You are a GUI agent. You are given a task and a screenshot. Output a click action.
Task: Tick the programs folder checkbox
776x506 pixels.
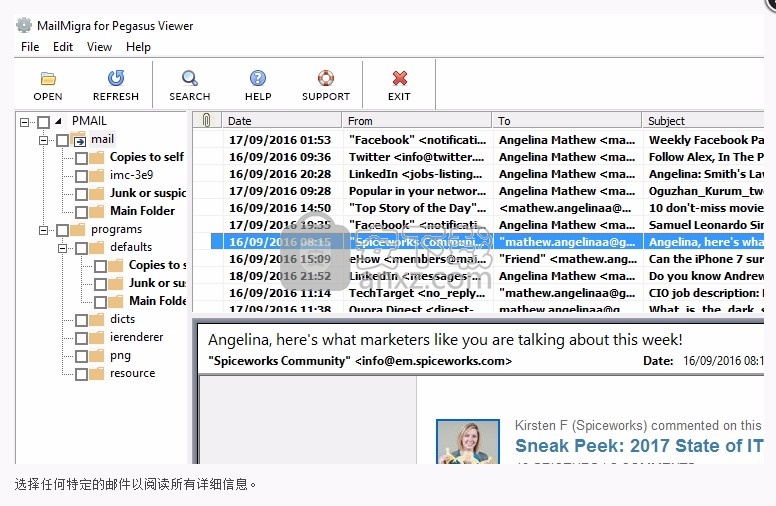coord(62,230)
